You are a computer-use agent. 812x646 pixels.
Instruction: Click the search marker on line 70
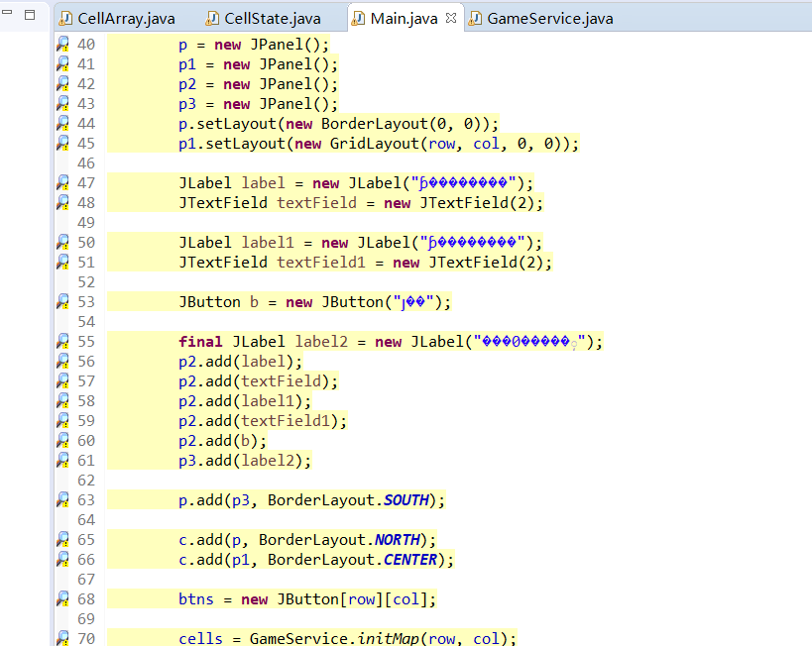pos(62,638)
